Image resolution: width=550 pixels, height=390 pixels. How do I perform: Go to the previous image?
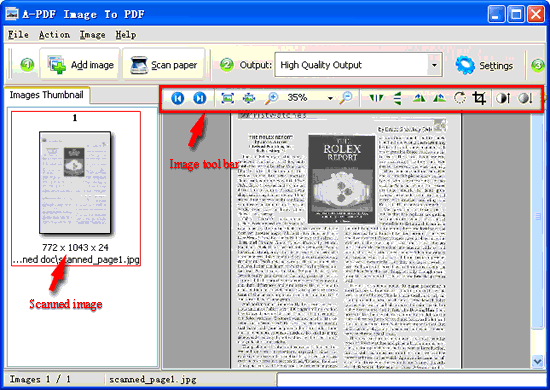point(178,98)
